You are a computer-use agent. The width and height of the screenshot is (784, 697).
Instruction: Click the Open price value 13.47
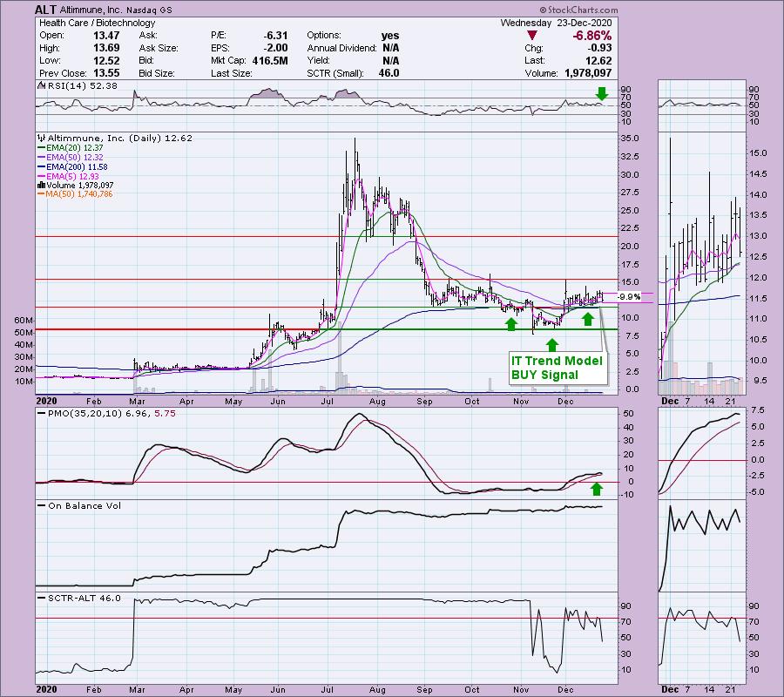click(106, 36)
